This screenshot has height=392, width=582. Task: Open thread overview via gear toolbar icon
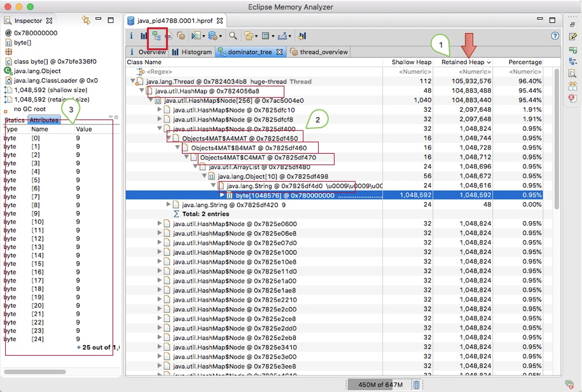click(181, 36)
